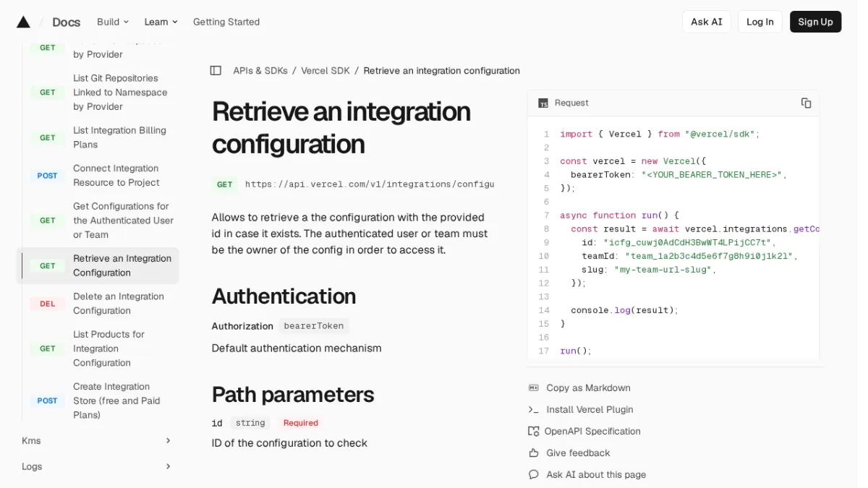Open Vercel SDK breadcrumb
The image size is (868, 488).
pos(325,71)
